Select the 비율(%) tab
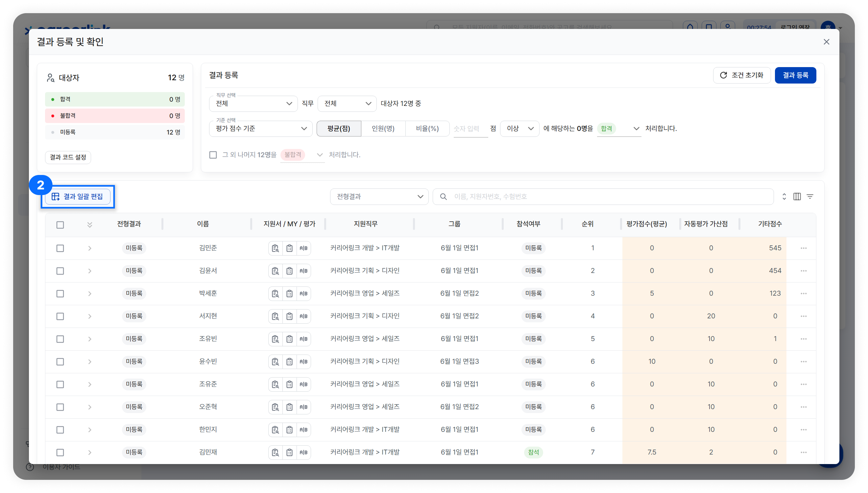 [427, 129]
